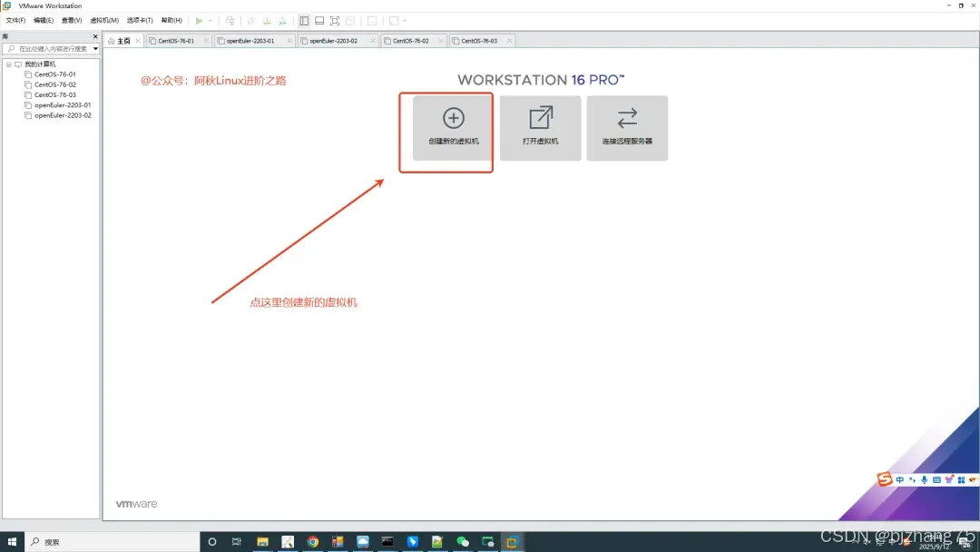Screen dimensions: 980x552
Task: Open the 虚拟机(M) menu
Action: coord(104,21)
